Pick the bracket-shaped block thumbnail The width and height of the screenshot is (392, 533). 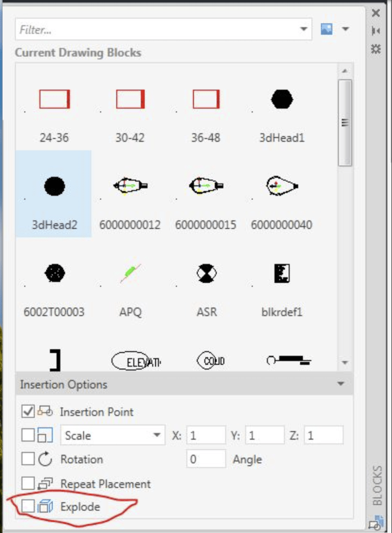(x=55, y=360)
